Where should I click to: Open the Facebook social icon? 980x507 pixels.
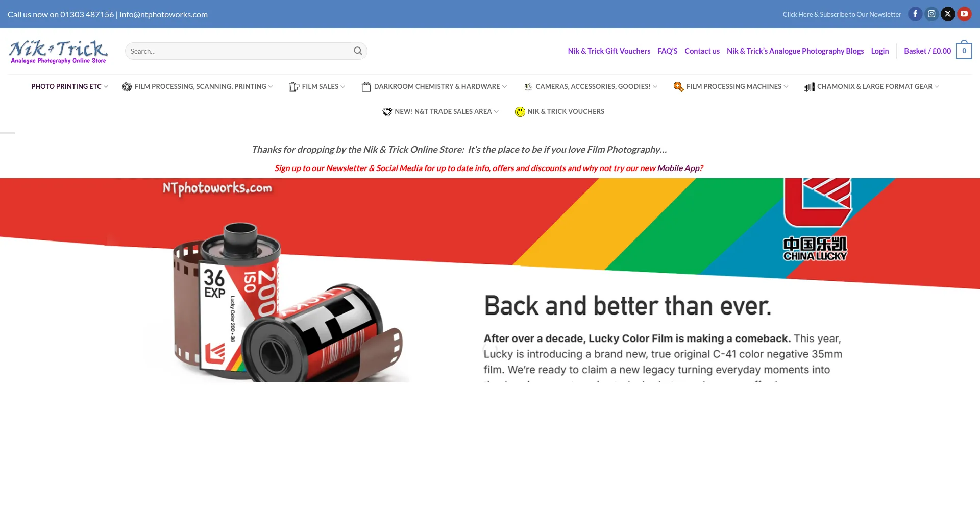pyautogui.click(x=915, y=14)
